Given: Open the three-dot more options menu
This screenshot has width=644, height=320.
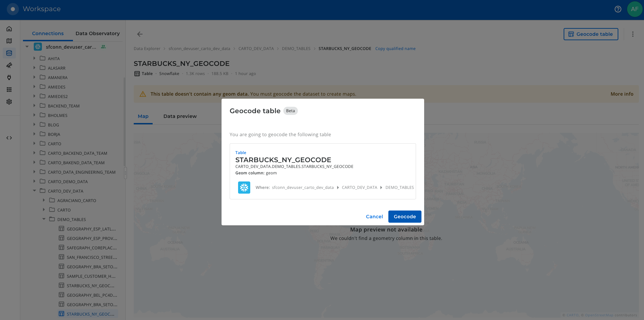Looking at the screenshot, I should pos(633,34).
